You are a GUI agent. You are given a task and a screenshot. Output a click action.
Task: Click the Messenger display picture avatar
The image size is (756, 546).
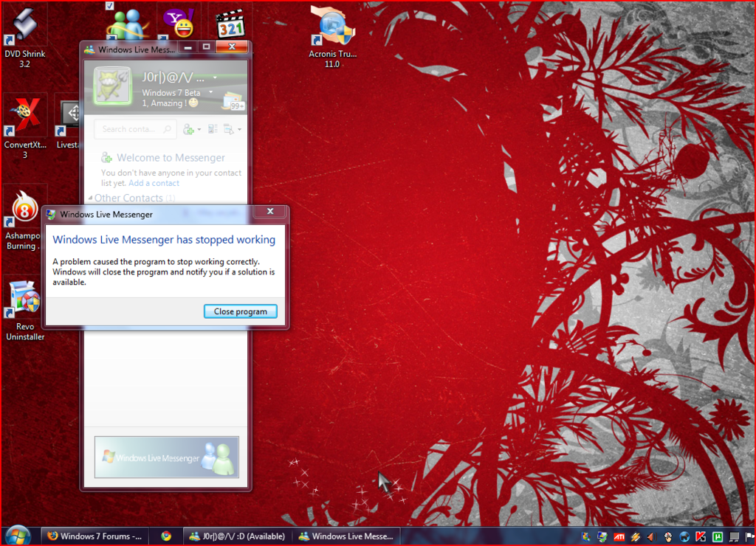pos(113,86)
